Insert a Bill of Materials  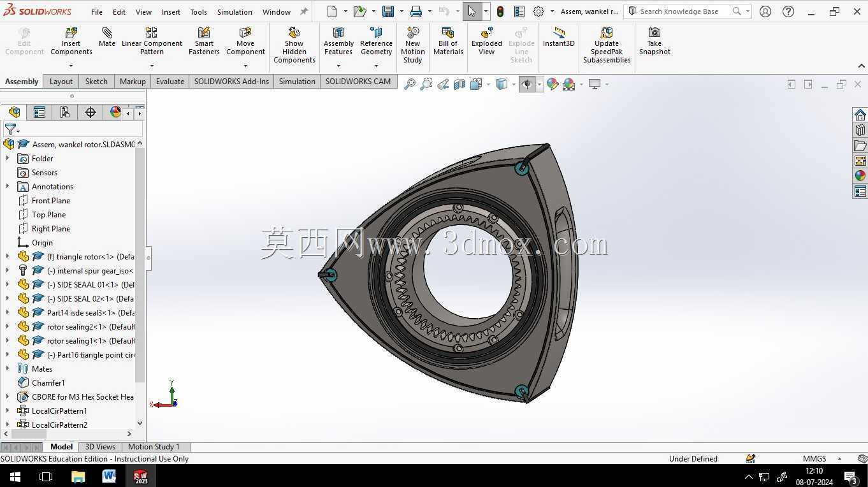pos(448,41)
